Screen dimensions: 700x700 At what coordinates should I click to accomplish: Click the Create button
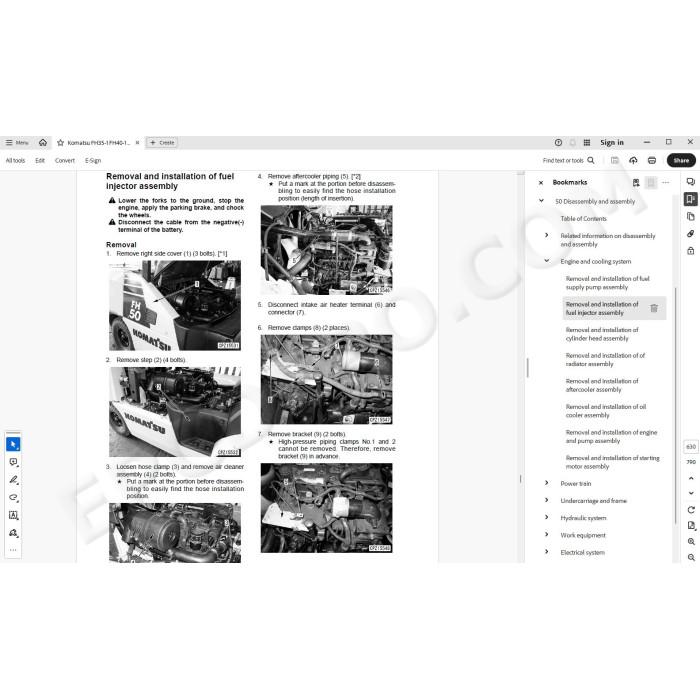[162, 143]
